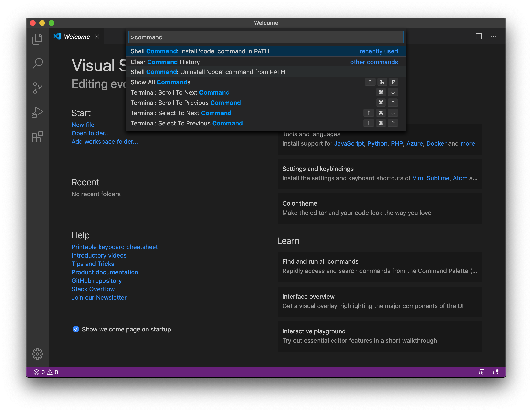Viewport: 532px width, 412px height.
Task: Install PHP language support link
Action: coord(397,143)
